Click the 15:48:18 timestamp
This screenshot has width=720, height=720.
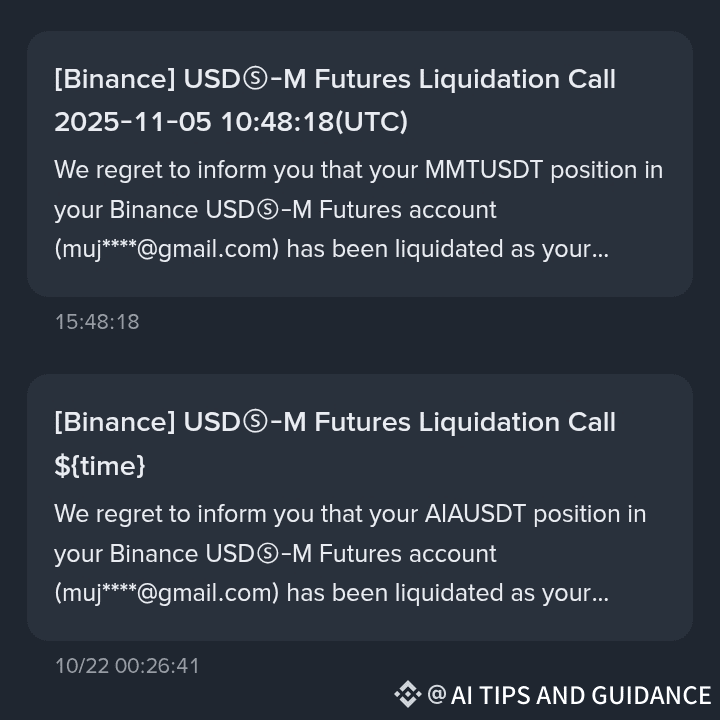(x=97, y=322)
